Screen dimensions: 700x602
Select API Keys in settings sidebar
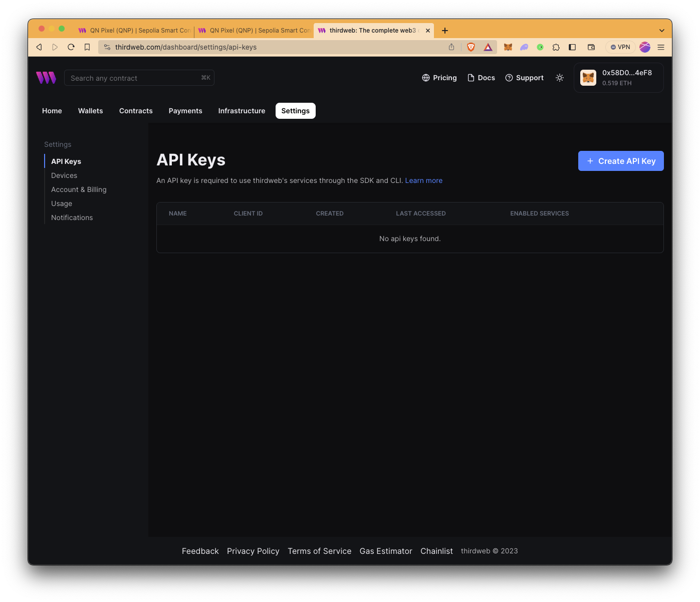[66, 161]
